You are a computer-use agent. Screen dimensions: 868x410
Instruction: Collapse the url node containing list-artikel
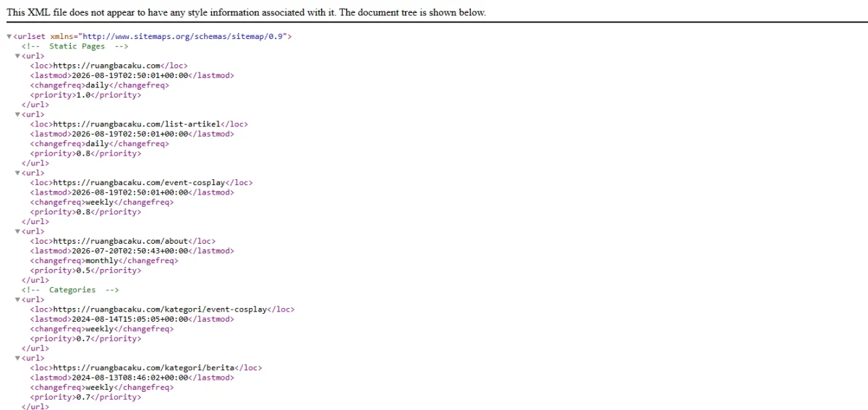point(18,115)
